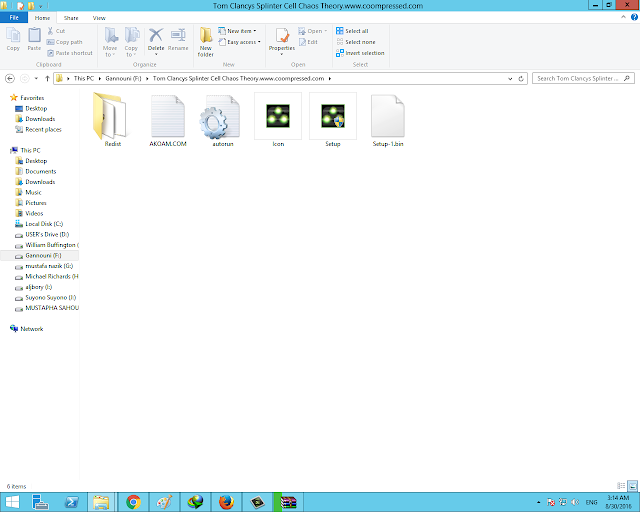Click Gannouni (F:) in the address bar
This screenshot has width=640, height=512.
(x=123, y=78)
